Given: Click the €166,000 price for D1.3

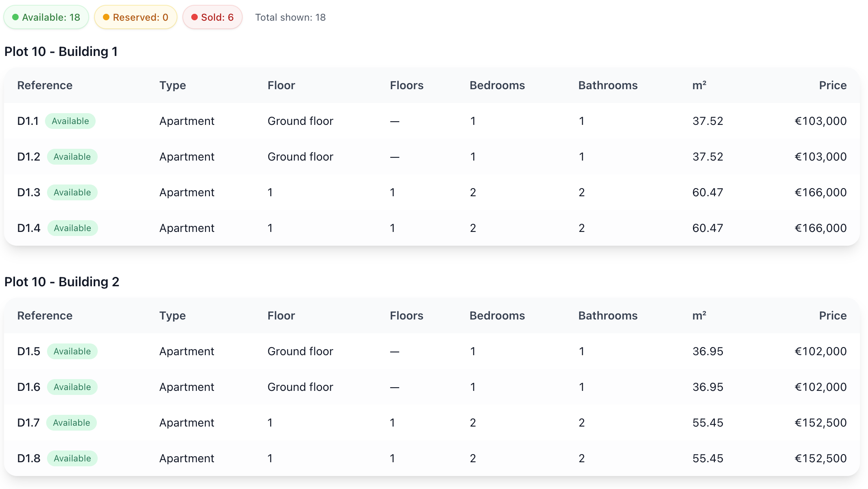Looking at the screenshot, I should point(820,193).
